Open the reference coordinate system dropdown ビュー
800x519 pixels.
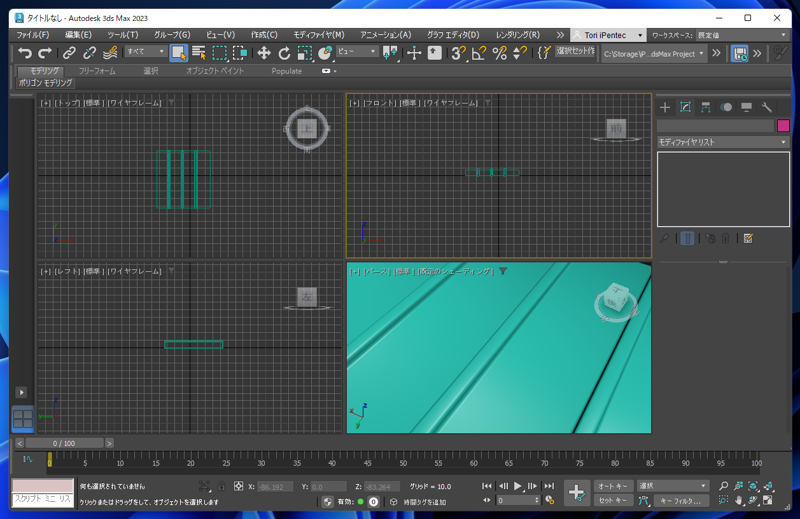point(357,52)
